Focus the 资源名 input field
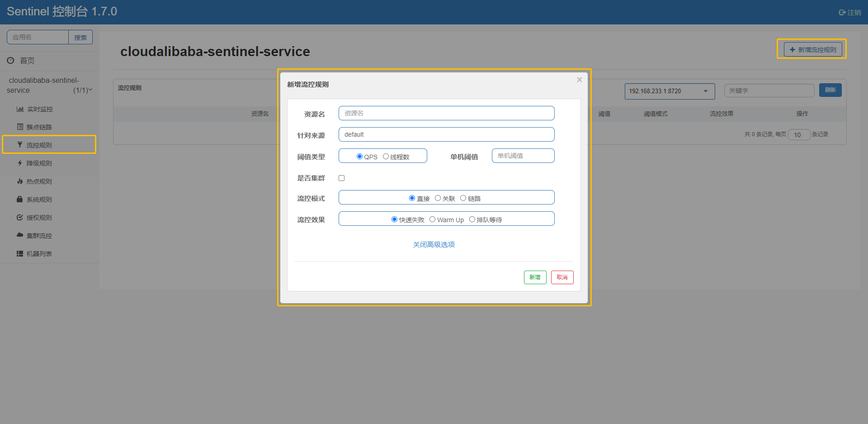 click(x=446, y=113)
